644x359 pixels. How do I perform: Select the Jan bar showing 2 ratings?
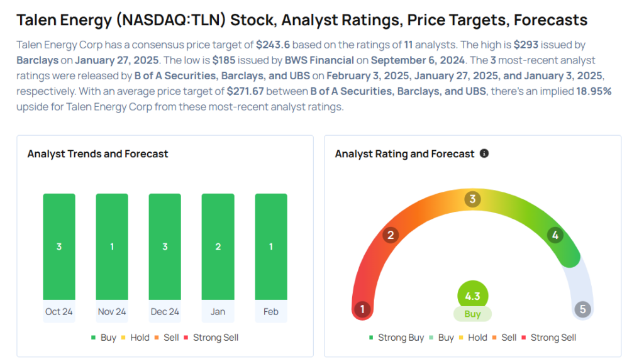pyautogui.click(x=218, y=246)
